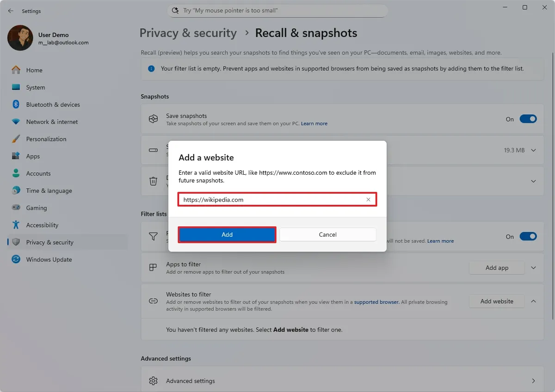Screen dimensions: 555x392
Task: Open the supported browser link
Action: click(x=376, y=302)
